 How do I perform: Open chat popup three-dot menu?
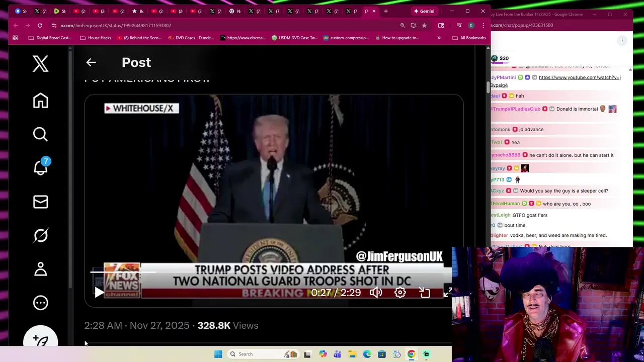(622, 41)
